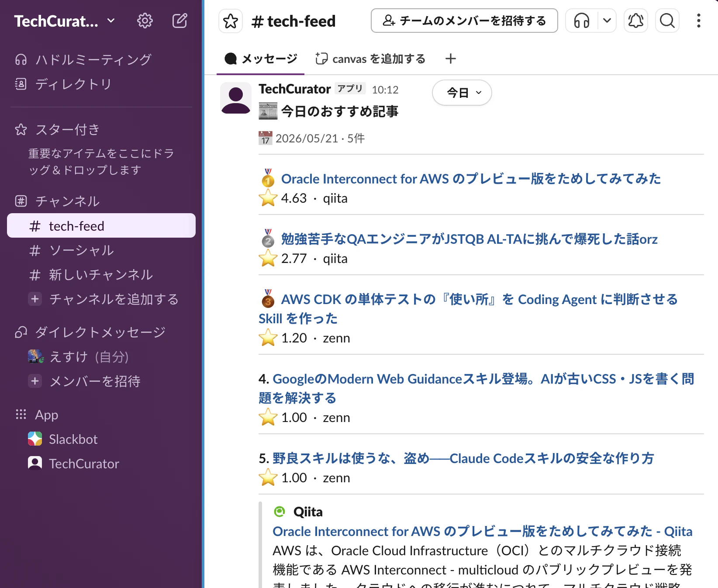Click the TechCurator message avatar
This screenshot has width=718, height=588.
235,98
